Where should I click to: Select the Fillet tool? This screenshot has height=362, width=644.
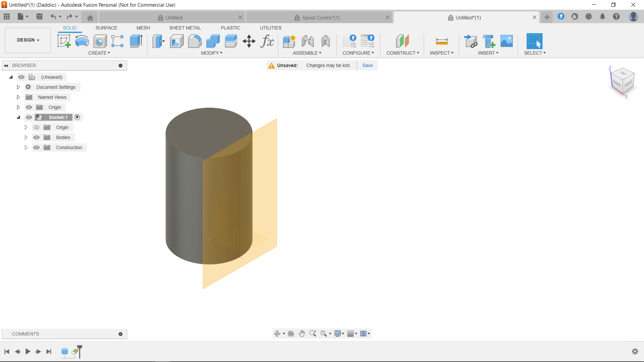coord(195,41)
